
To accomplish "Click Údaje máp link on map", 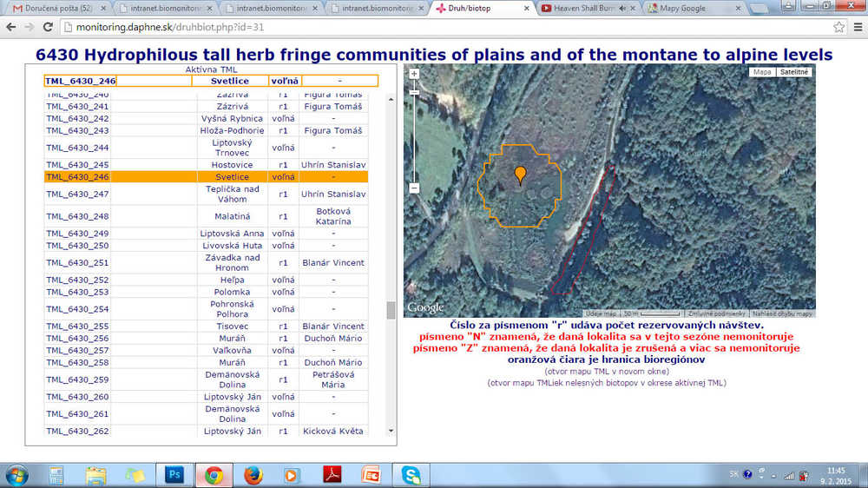I will 602,313.
